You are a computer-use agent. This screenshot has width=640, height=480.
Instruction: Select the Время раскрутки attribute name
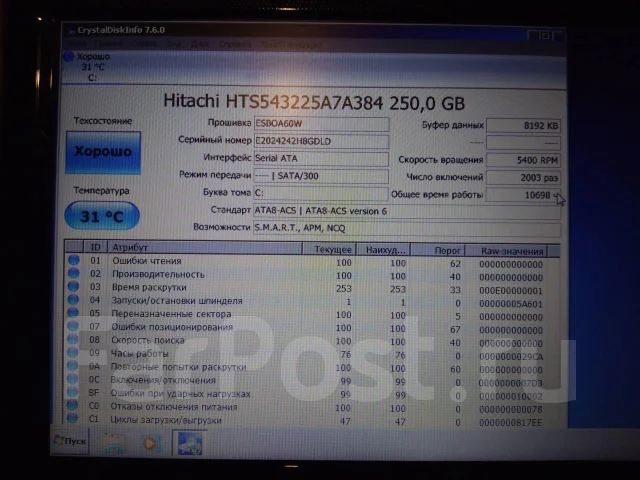pos(149,287)
